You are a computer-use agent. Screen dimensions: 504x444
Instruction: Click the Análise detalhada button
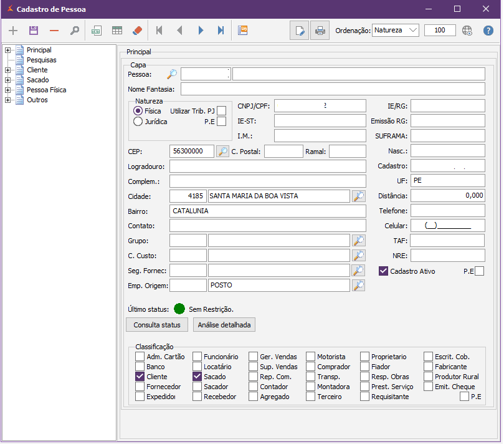click(x=224, y=325)
